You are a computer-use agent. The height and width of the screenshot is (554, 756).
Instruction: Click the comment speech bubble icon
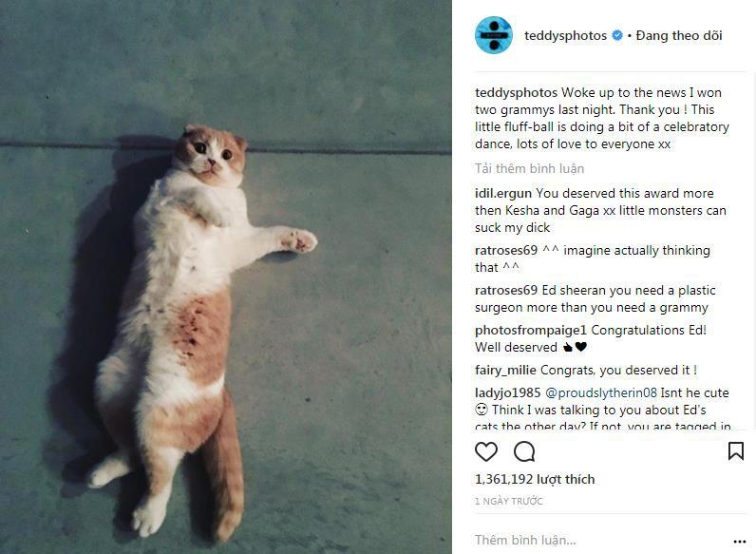pyautogui.click(x=524, y=451)
